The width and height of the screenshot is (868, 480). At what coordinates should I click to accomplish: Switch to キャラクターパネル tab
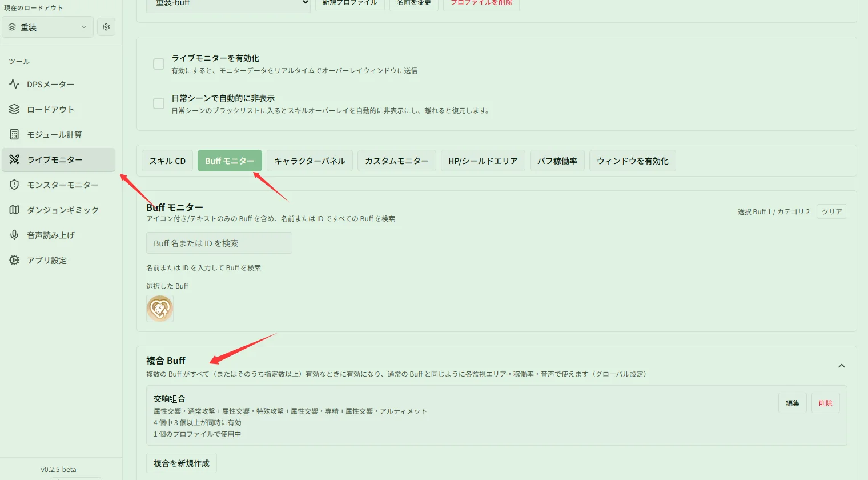(310, 161)
